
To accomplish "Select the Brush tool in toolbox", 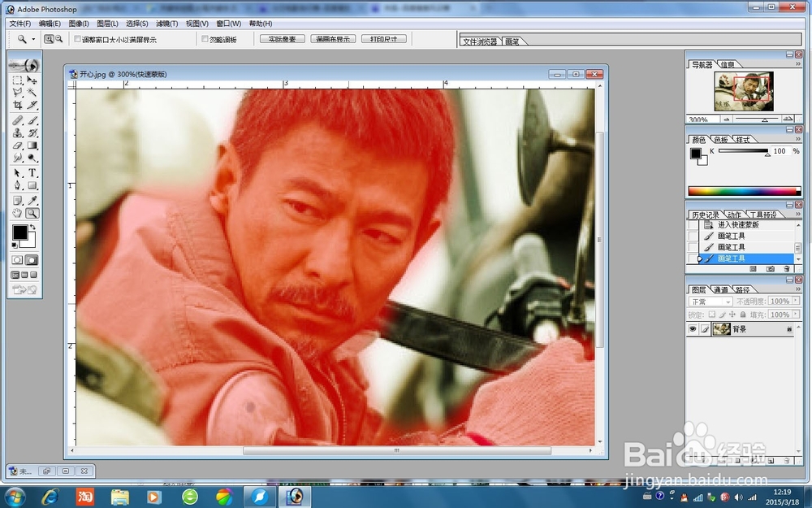I will coord(32,120).
